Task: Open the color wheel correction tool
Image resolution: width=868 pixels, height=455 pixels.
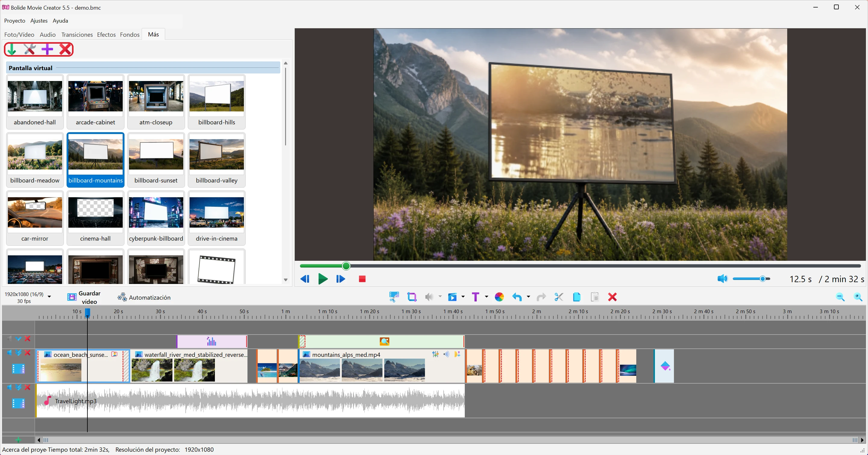Action: 499,297
